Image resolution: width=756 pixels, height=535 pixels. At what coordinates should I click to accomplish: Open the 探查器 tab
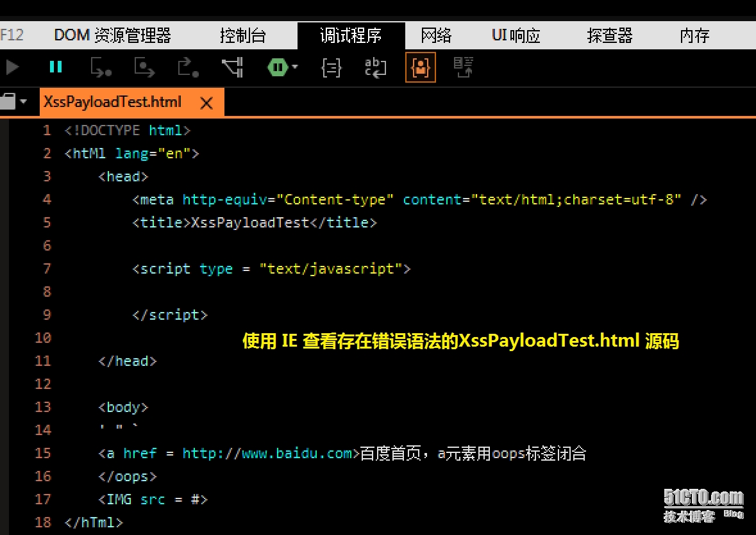pos(609,35)
